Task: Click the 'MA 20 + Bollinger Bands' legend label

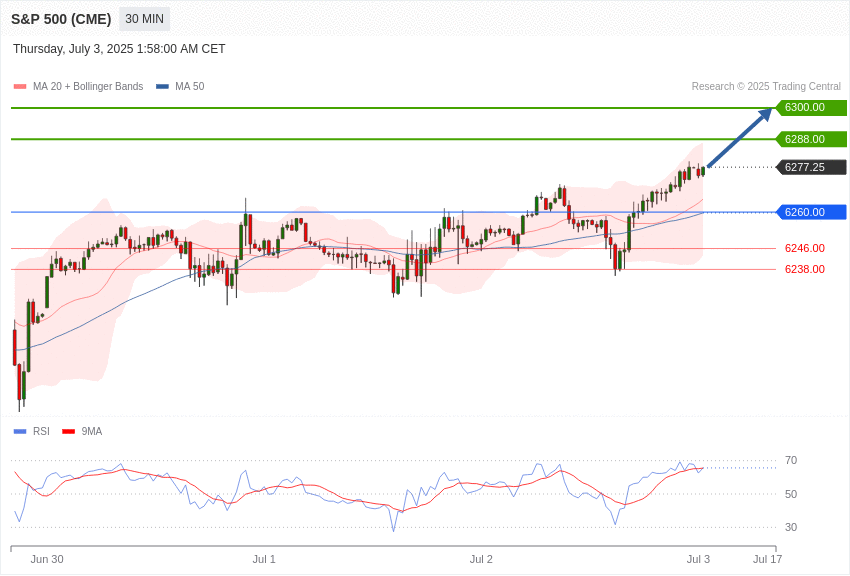Action: (88, 87)
